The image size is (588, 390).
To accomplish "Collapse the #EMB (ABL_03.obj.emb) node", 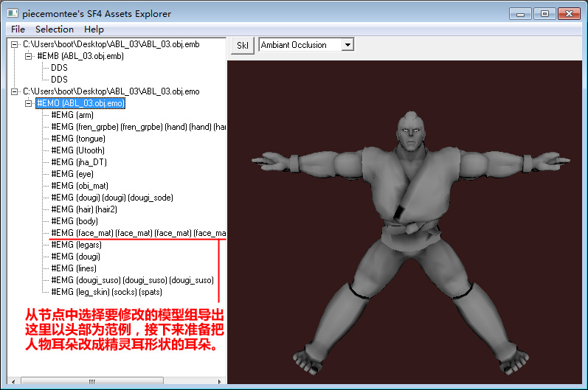I will 29,56.
